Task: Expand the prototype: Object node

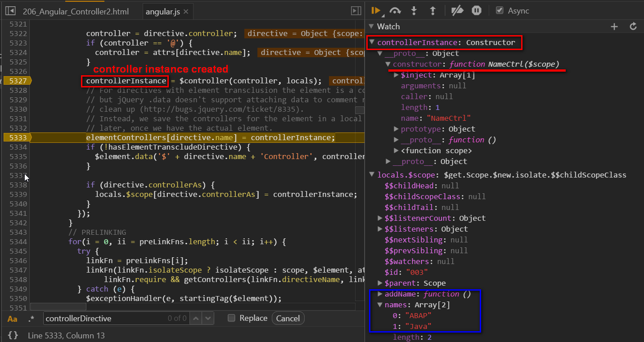Action: (396, 129)
